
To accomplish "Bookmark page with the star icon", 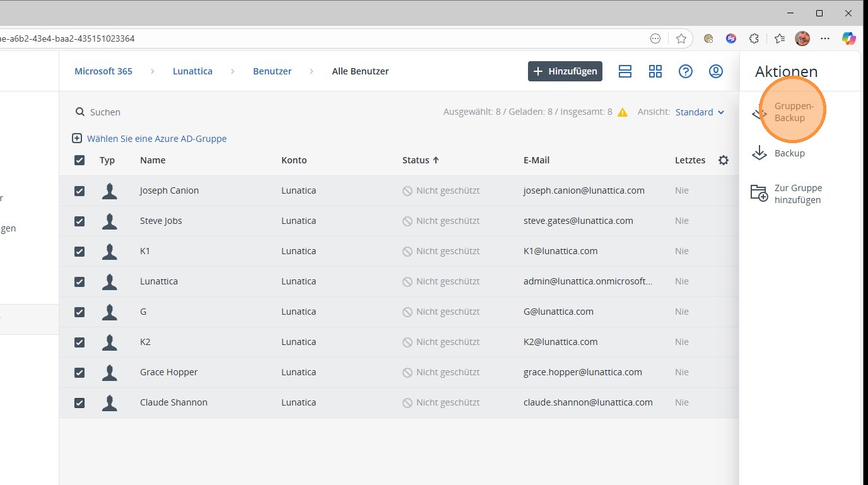I will [x=681, y=38].
